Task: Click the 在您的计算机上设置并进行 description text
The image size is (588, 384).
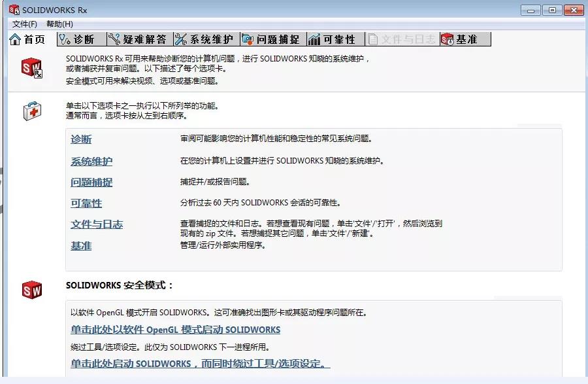Action: tap(282, 161)
